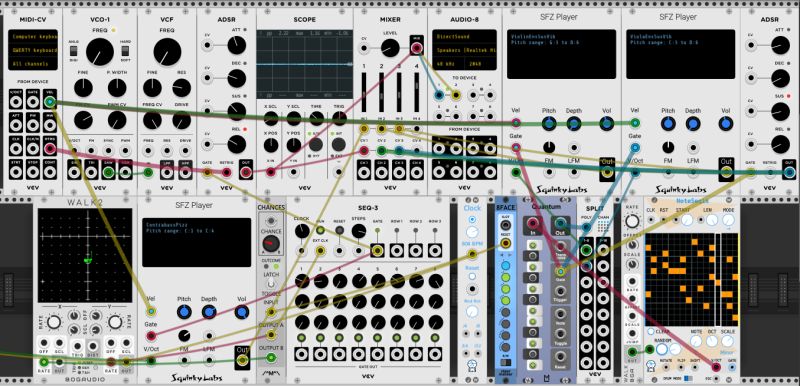Open MIDI-CV device selector showing QWERTY keyboard
This screenshot has height=386, width=800.
pyautogui.click(x=33, y=50)
